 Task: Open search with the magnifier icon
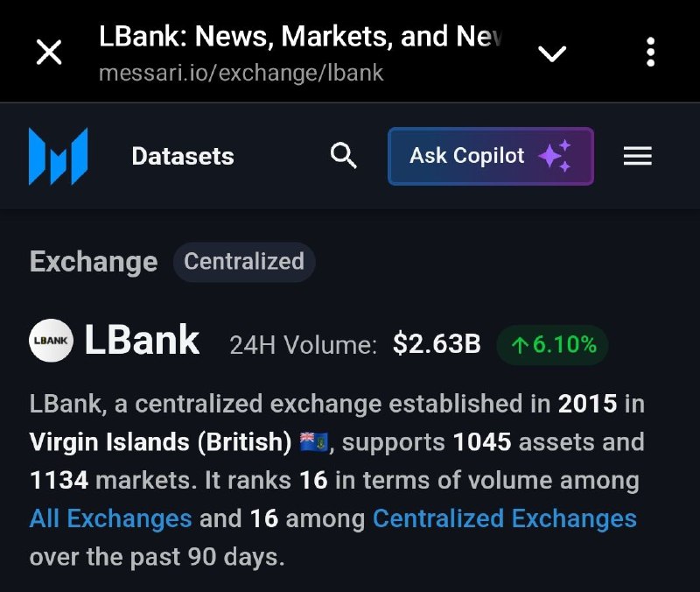[x=343, y=156]
